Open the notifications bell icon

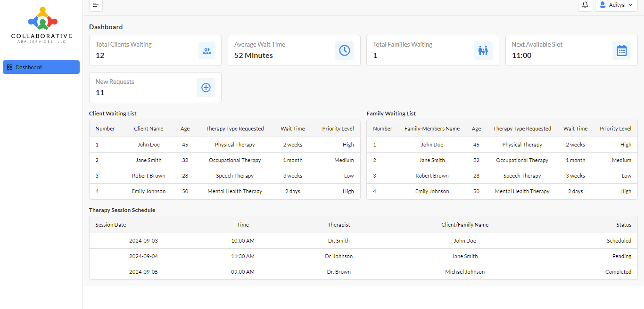[x=585, y=5]
